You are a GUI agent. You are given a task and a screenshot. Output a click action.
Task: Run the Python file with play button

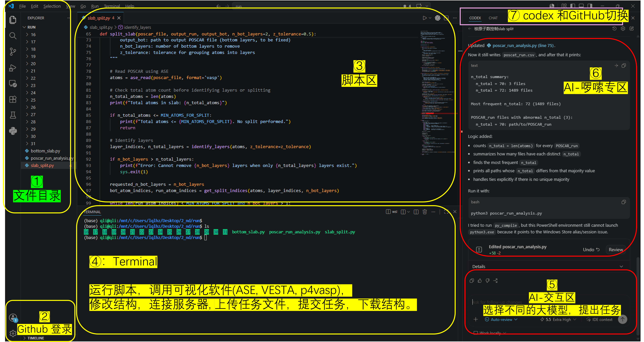tap(424, 18)
